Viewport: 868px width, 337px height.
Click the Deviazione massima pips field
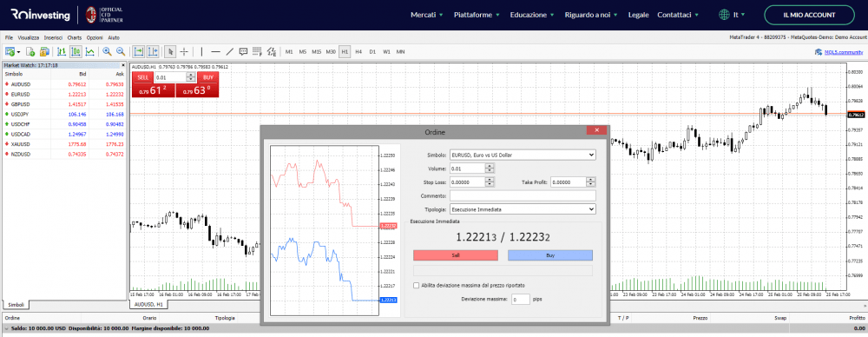[520, 300]
